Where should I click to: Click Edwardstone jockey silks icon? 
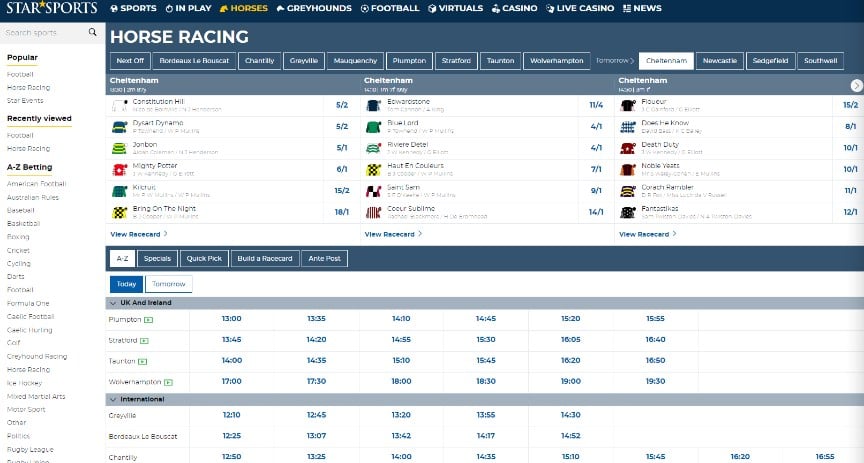coord(374,105)
